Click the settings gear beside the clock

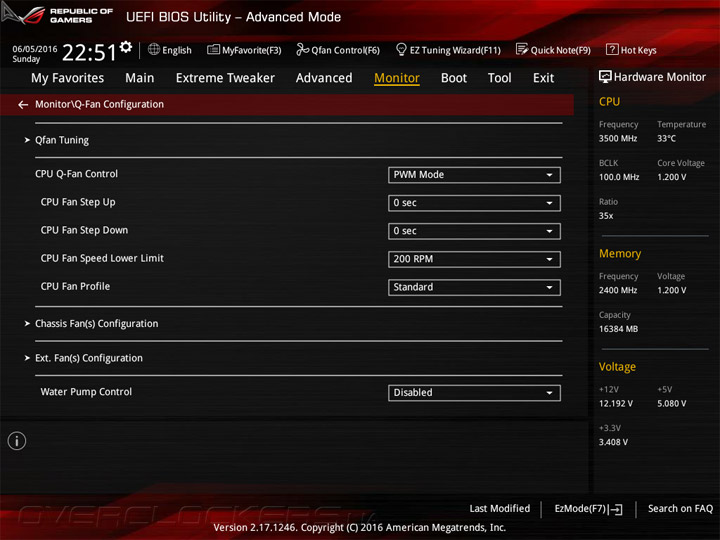point(125,46)
